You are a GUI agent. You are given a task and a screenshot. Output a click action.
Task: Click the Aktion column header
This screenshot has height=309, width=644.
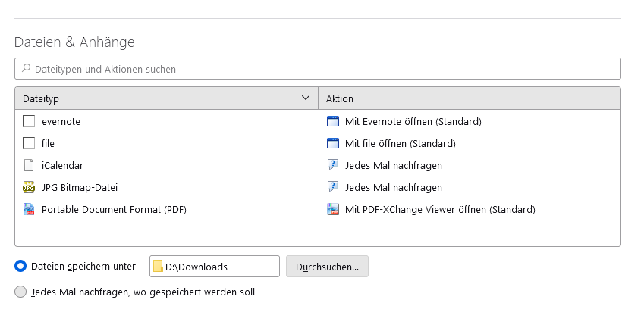(x=340, y=98)
